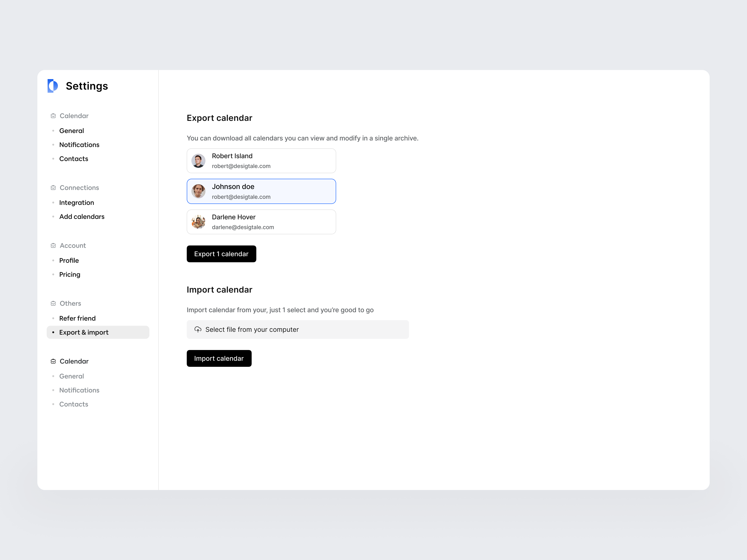This screenshot has height=560, width=747.
Task: Click the Account section icon
Action: pos(53,245)
